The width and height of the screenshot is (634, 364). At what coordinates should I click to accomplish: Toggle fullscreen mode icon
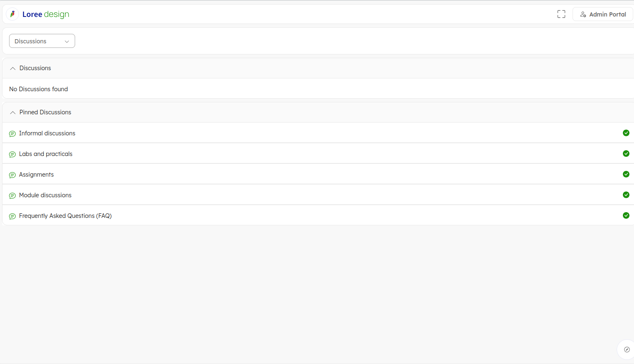coord(561,14)
